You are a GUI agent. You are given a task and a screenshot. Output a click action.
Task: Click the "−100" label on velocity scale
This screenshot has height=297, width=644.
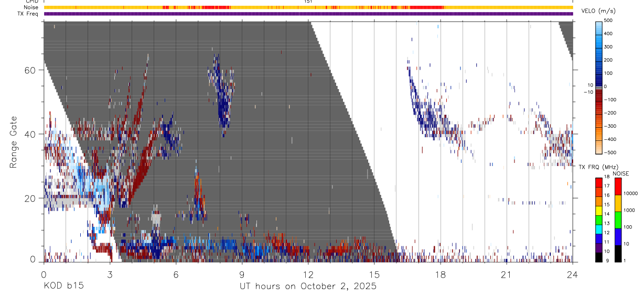(610, 100)
